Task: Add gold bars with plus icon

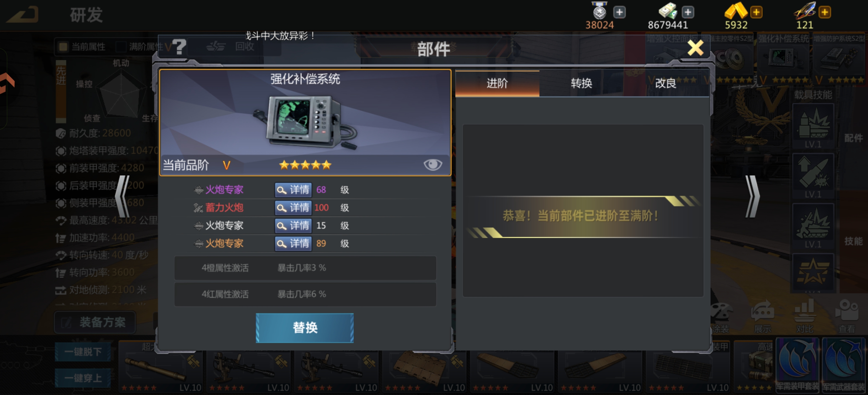Action: [756, 12]
